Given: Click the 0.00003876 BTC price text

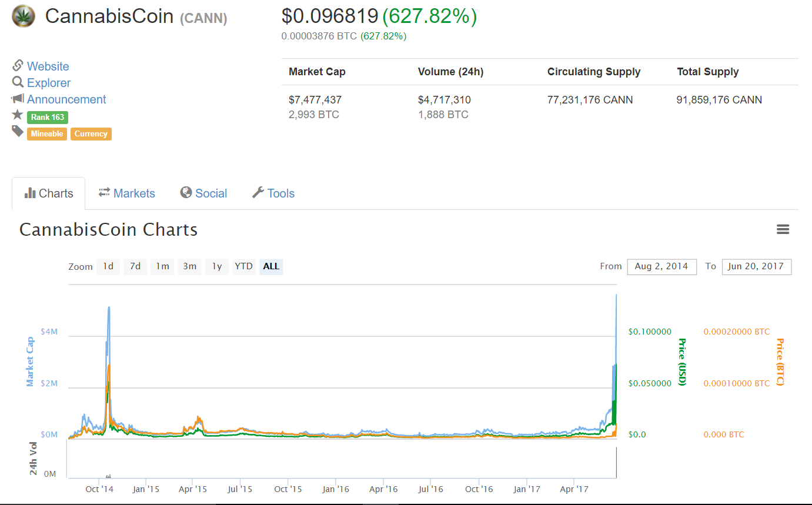Looking at the screenshot, I should [x=319, y=36].
